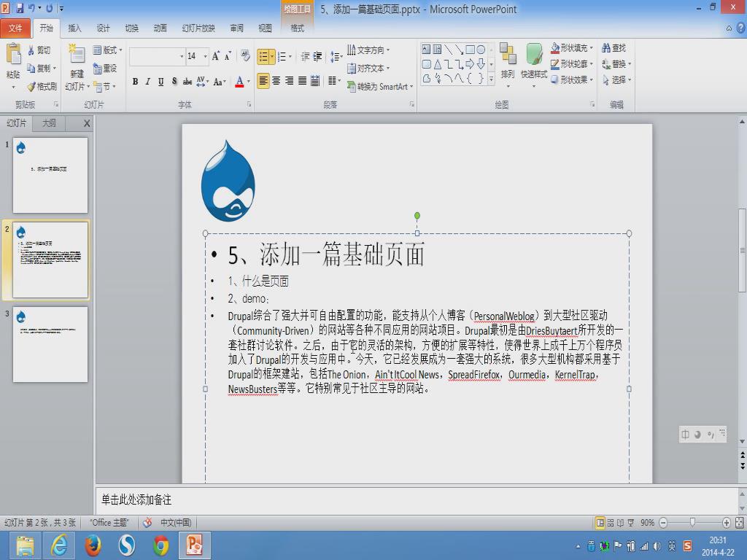Convert text to SmartArt graphic
Viewport: 747px width, 560px height.
[x=379, y=86]
